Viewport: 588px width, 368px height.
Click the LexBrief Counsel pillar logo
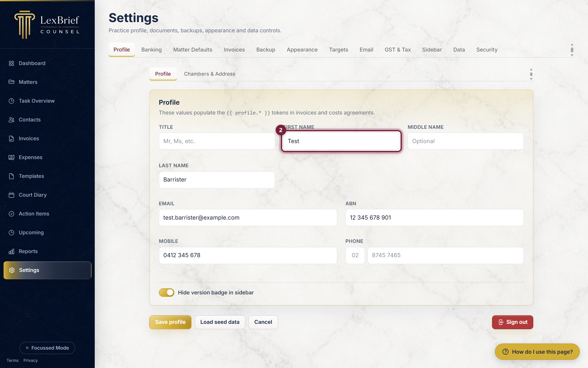pyautogui.click(x=24, y=25)
